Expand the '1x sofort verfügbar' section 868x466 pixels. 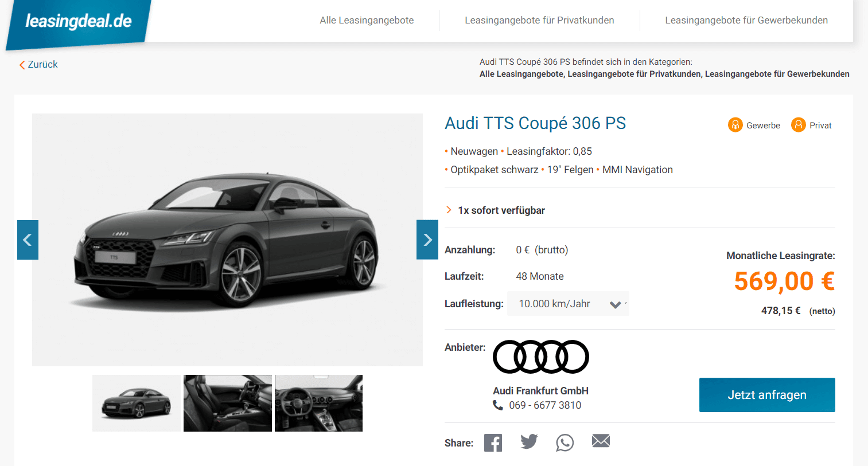click(495, 210)
